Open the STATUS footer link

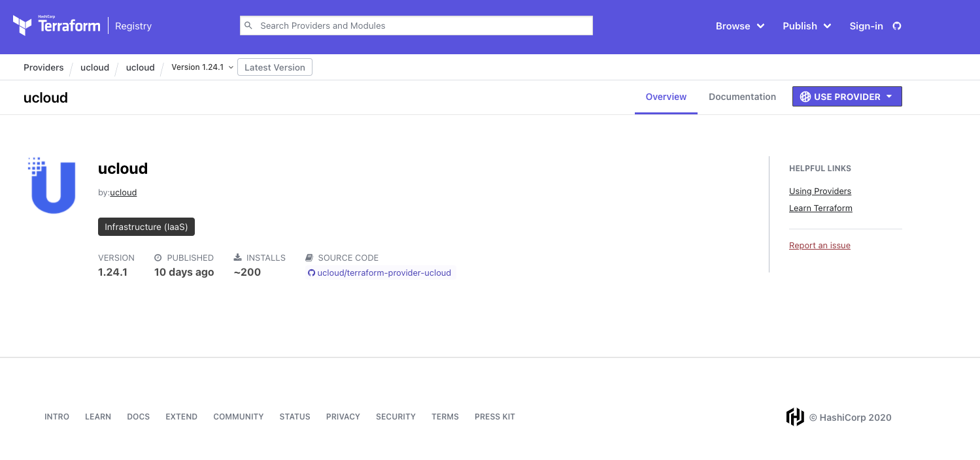[x=295, y=417]
